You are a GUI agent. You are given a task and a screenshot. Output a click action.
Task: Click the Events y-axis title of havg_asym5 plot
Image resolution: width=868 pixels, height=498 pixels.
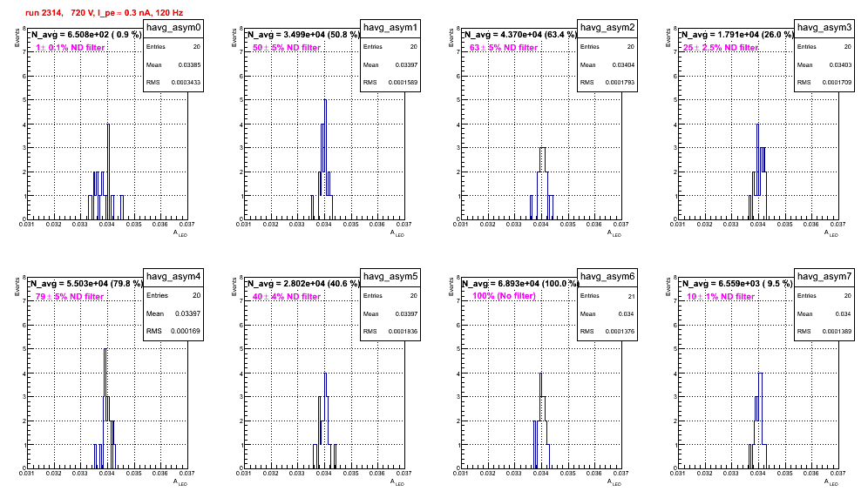coord(234,286)
